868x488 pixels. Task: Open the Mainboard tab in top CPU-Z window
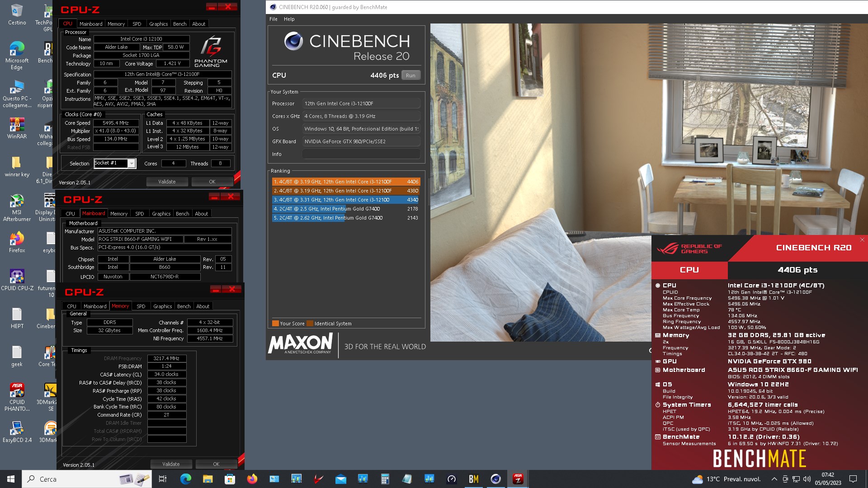(x=91, y=24)
